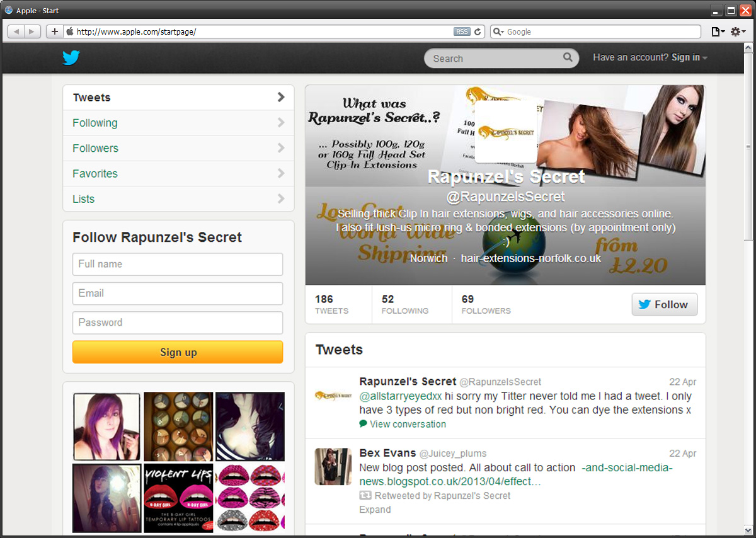This screenshot has width=756, height=538.
Task: Click the Apple favicon in window title bar
Action: click(9, 11)
